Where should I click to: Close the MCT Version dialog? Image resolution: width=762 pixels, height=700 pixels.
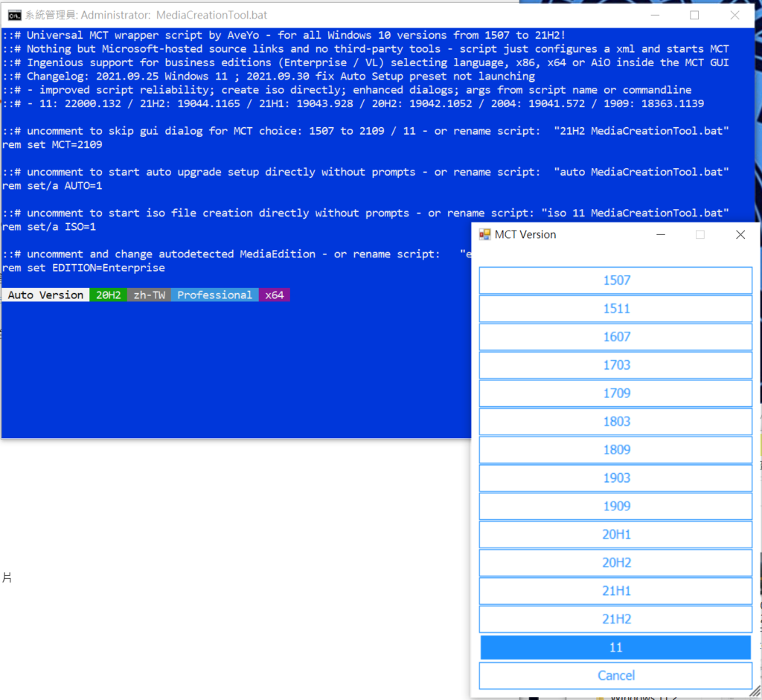click(x=740, y=234)
